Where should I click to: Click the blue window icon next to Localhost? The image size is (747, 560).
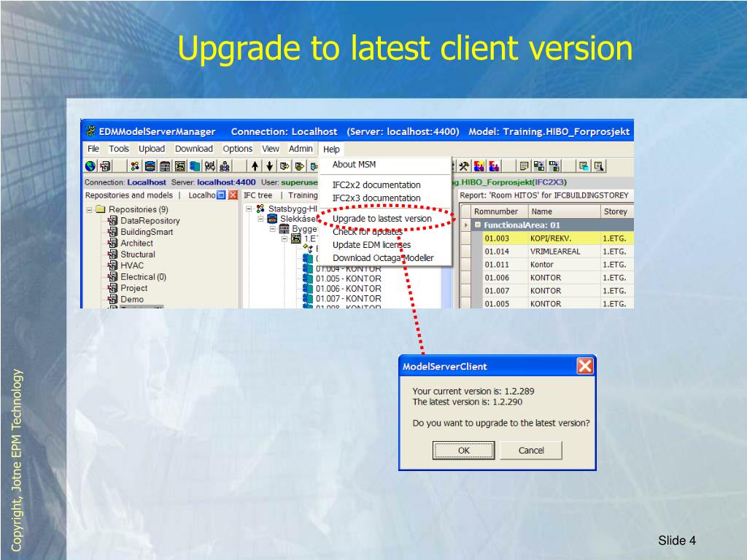pos(221,195)
